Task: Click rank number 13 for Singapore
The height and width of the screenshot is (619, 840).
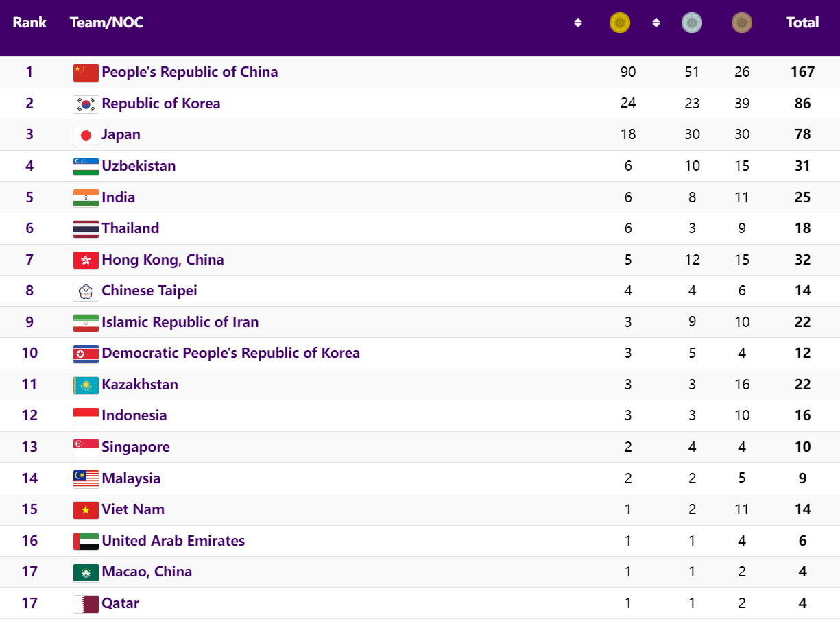Action: (x=29, y=447)
